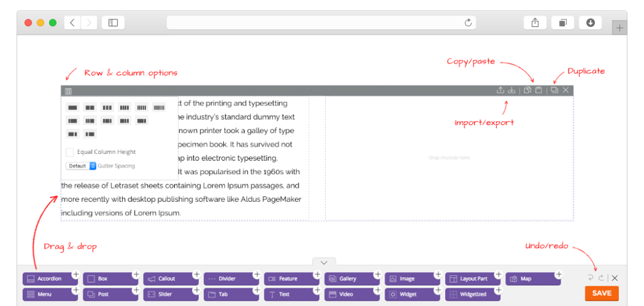
Task: Reload the page with the refresh icon
Action: (468, 23)
